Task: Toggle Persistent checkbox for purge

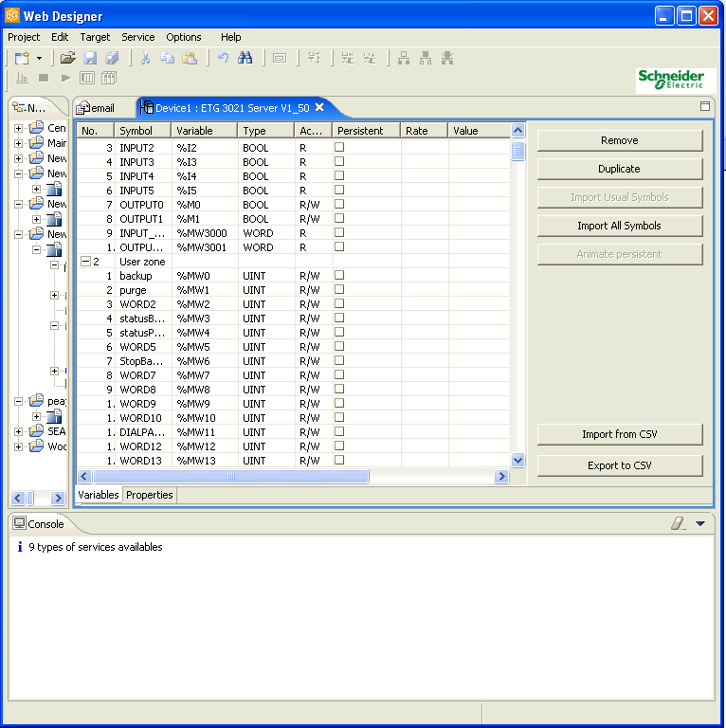Action: coord(339,289)
